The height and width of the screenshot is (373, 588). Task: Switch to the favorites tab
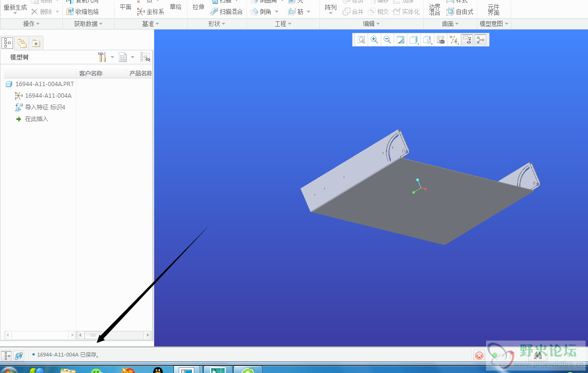[x=36, y=43]
